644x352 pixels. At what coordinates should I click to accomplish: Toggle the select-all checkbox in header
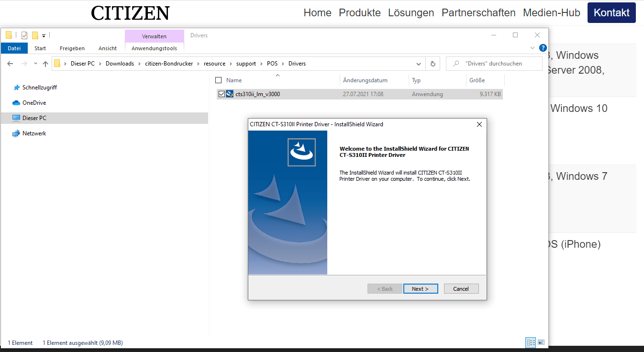coord(219,80)
